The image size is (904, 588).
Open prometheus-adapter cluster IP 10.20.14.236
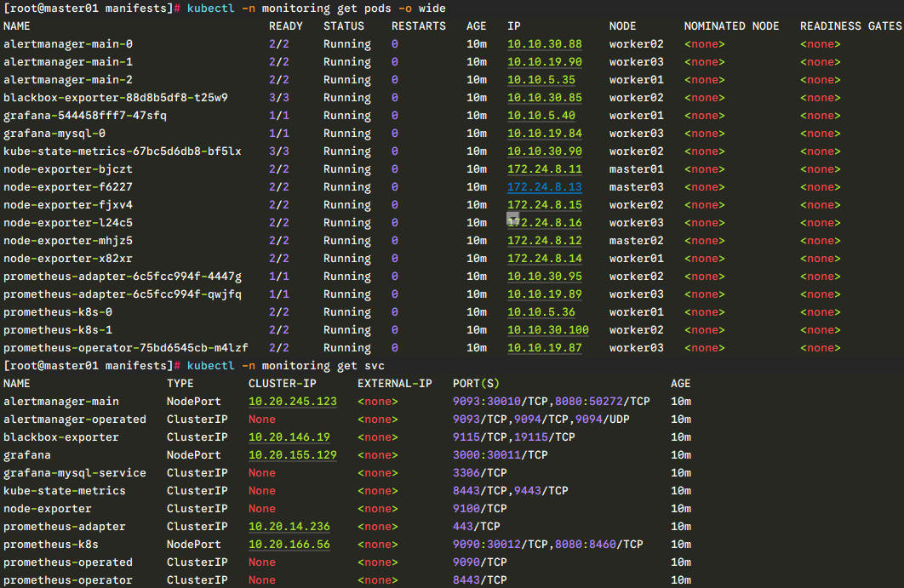pyautogui.click(x=289, y=527)
